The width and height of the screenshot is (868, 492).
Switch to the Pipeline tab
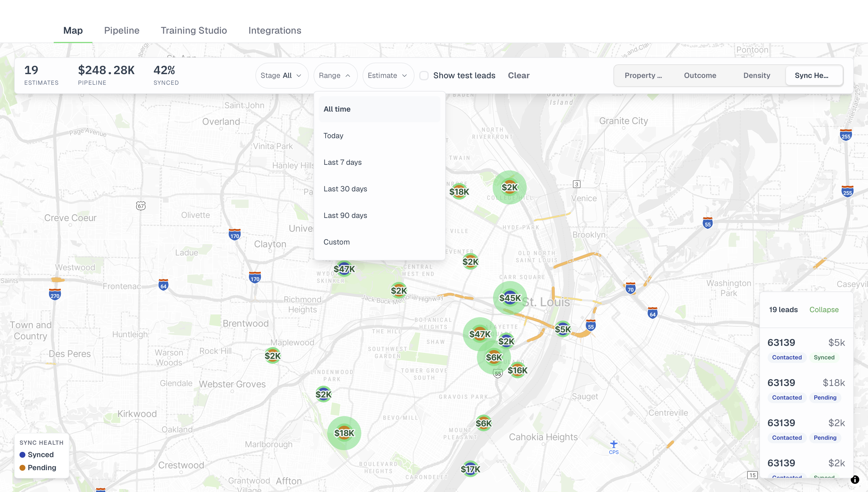122,30
